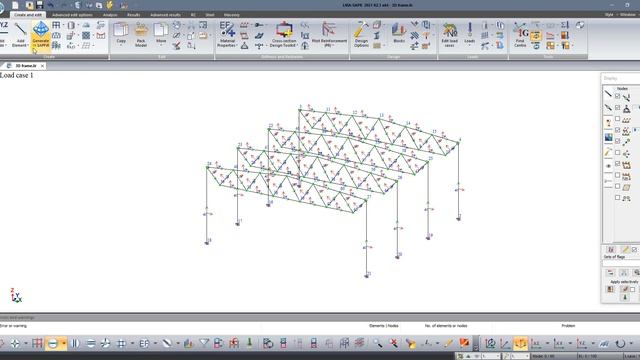This screenshot has width=640, height=360.
Task: Switch to the Advanced edit options tab
Action: pos(72,15)
